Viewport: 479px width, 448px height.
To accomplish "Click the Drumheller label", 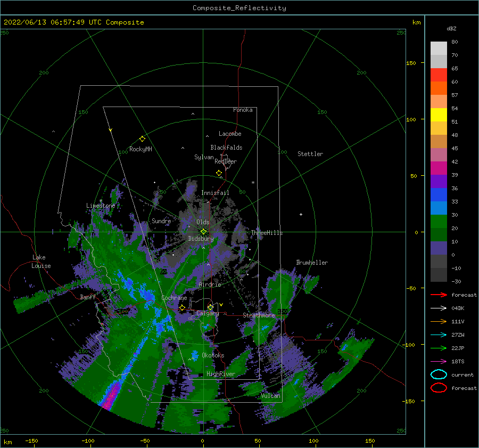I will (x=312, y=263).
